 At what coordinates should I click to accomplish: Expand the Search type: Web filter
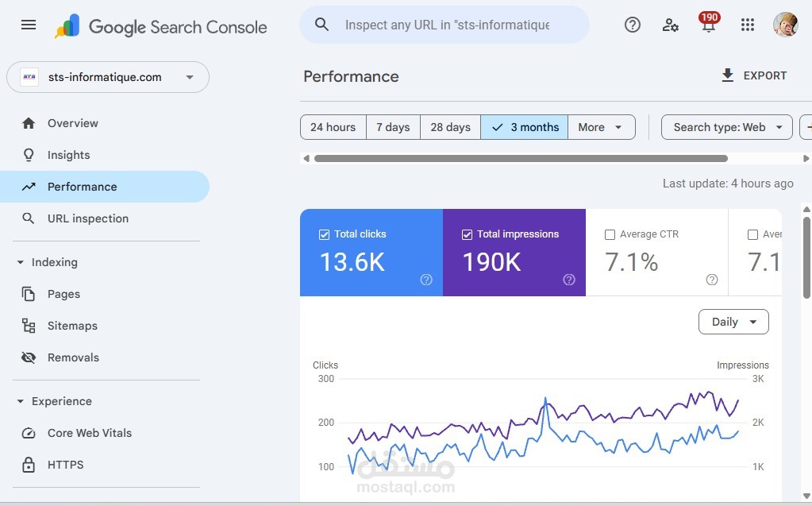[x=725, y=126]
